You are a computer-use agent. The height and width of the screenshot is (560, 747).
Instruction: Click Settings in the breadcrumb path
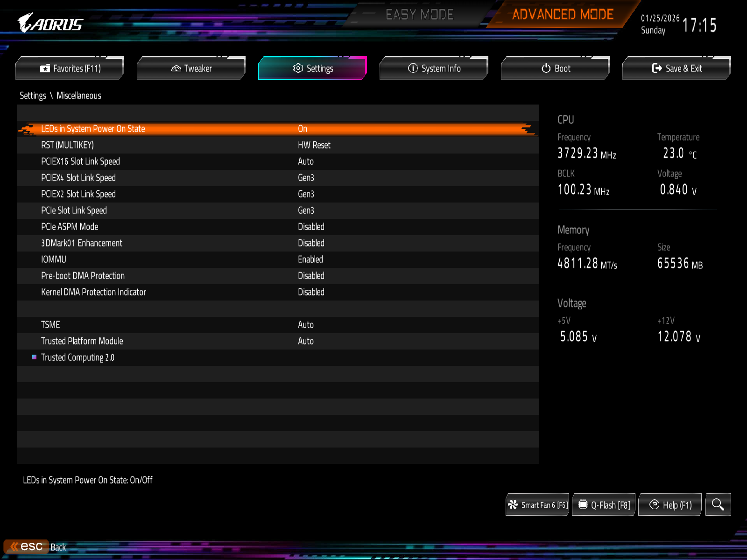pos(33,96)
